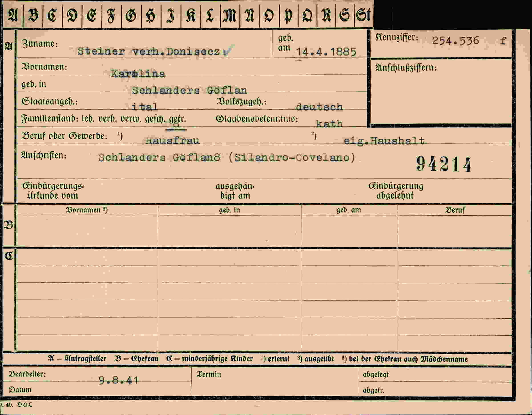Select the stamped number '94214'
This screenshot has height=415, width=532.
coord(444,164)
